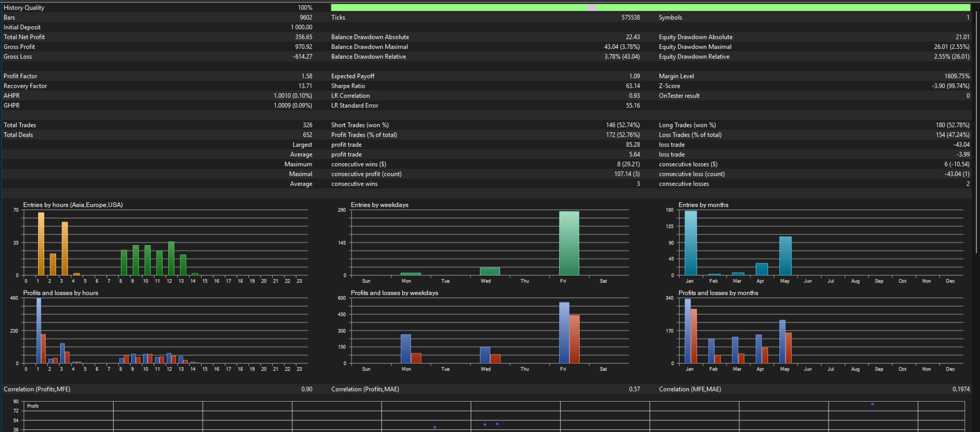Viewport: 980px width, 432px height.
Task: Click the tall Friday bar in Entries by weekdays
Action: click(x=569, y=243)
